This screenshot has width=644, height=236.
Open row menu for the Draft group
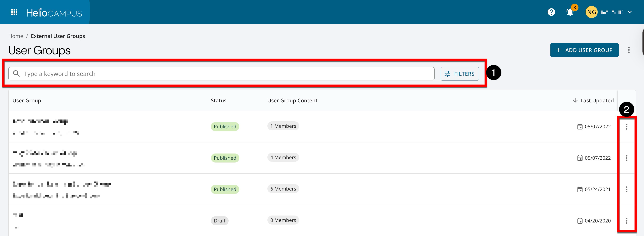tap(626, 221)
